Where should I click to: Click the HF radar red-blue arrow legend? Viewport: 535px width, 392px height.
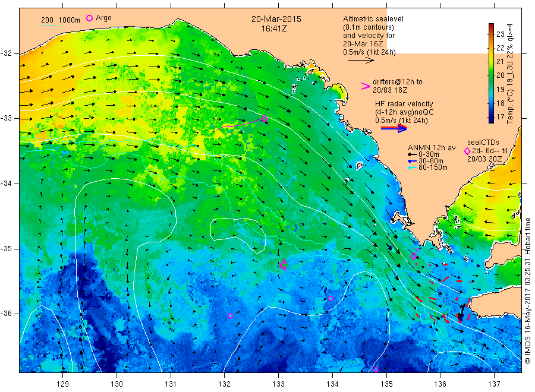[394, 128]
